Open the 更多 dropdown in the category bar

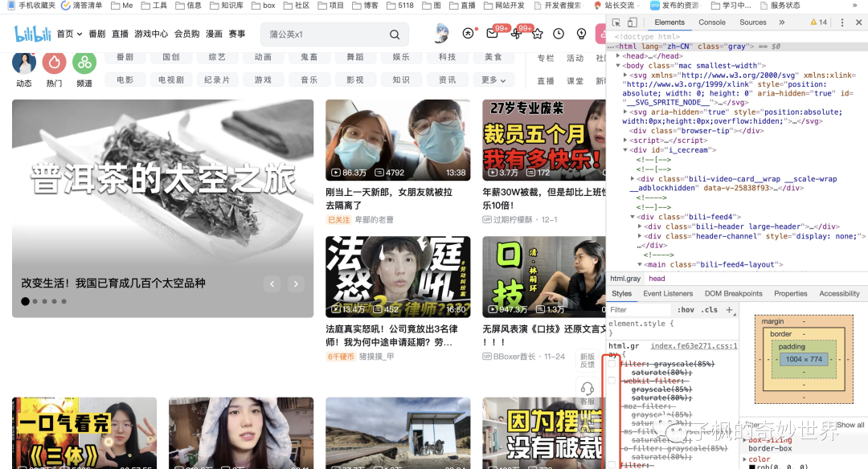493,80
